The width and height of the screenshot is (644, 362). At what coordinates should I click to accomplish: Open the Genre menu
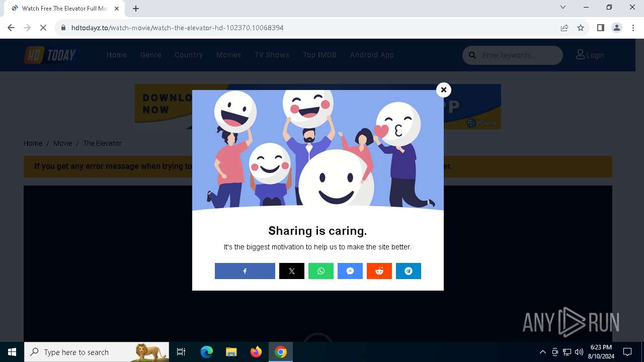click(x=151, y=55)
